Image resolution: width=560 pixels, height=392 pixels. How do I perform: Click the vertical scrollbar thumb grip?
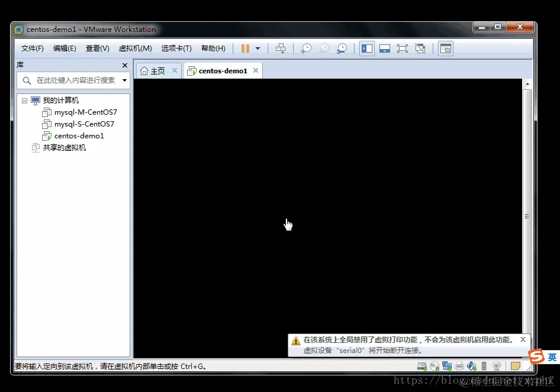(x=527, y=216)
